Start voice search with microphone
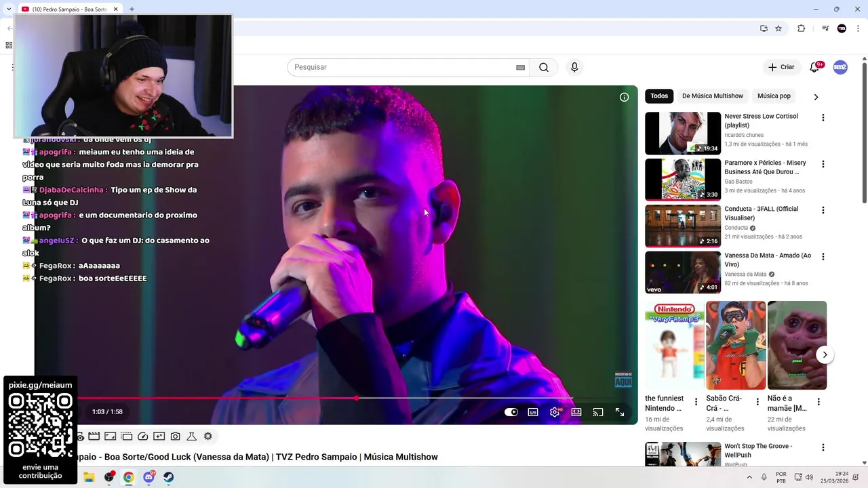This screenshot has height=488, width=868. (x=574, y=67)
